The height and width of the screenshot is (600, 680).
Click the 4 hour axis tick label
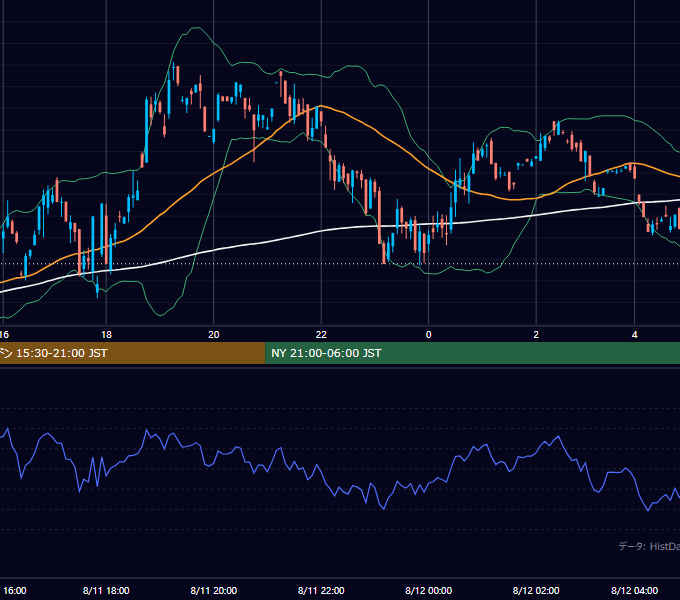634,335
